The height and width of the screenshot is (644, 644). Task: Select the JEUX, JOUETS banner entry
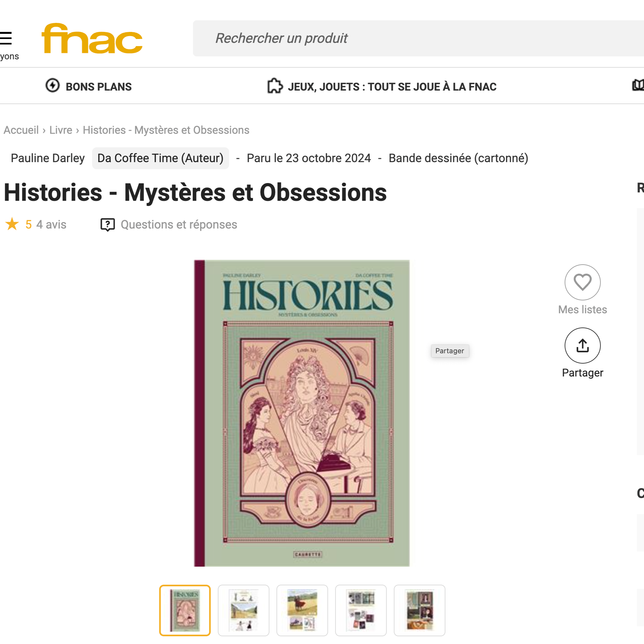click(x=392, y=86)
